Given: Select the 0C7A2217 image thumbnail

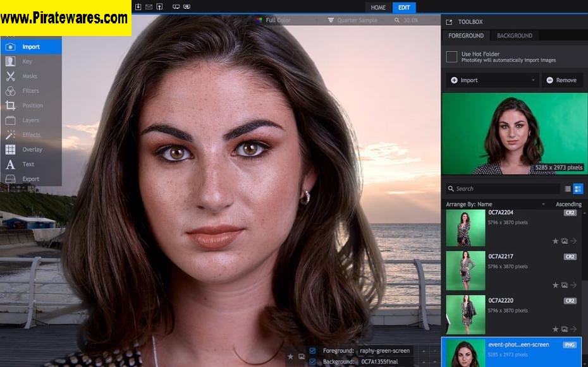Looking at the screenshot, I should point(465,270).
